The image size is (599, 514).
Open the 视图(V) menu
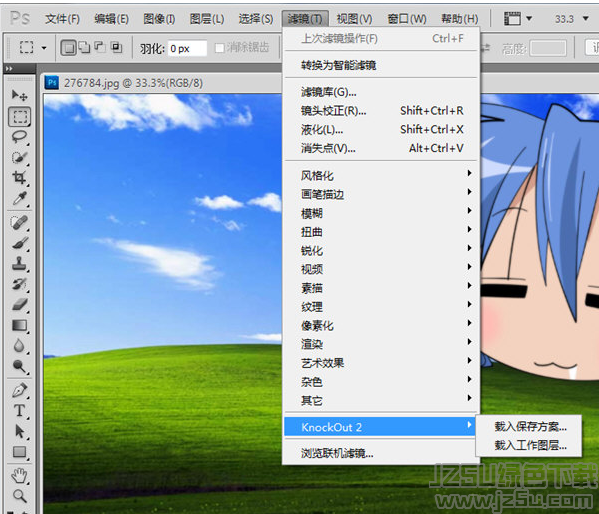point(355,18)
